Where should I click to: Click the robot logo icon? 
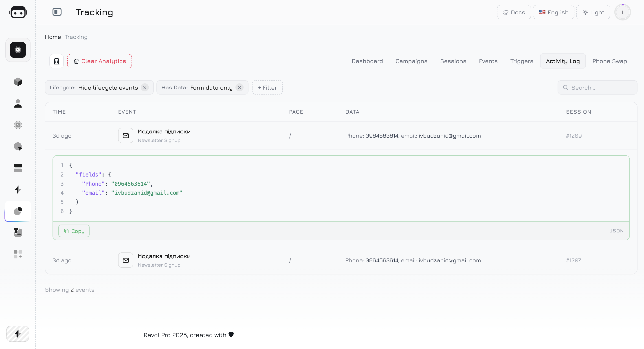coord(18,12)
